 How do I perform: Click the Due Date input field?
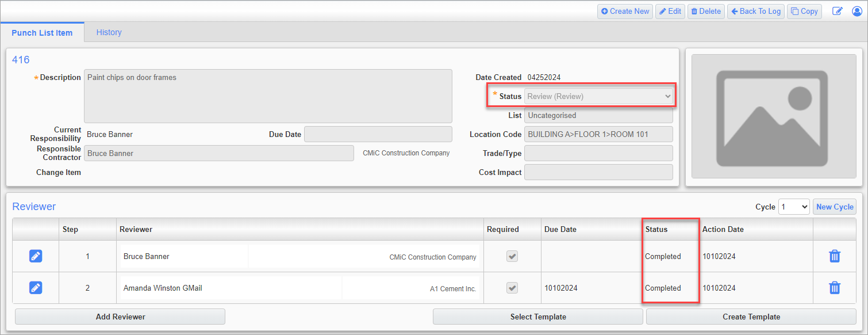(378, 134)
